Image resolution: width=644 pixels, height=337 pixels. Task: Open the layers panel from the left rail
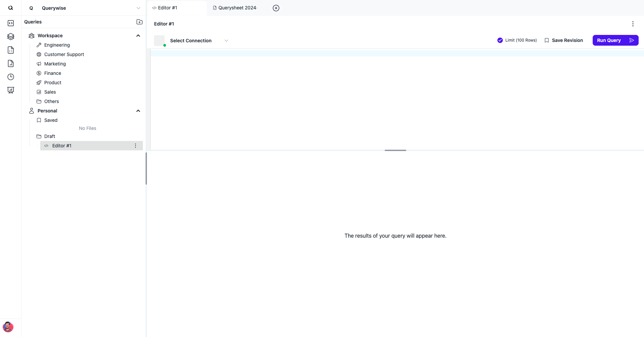(11, 37)
